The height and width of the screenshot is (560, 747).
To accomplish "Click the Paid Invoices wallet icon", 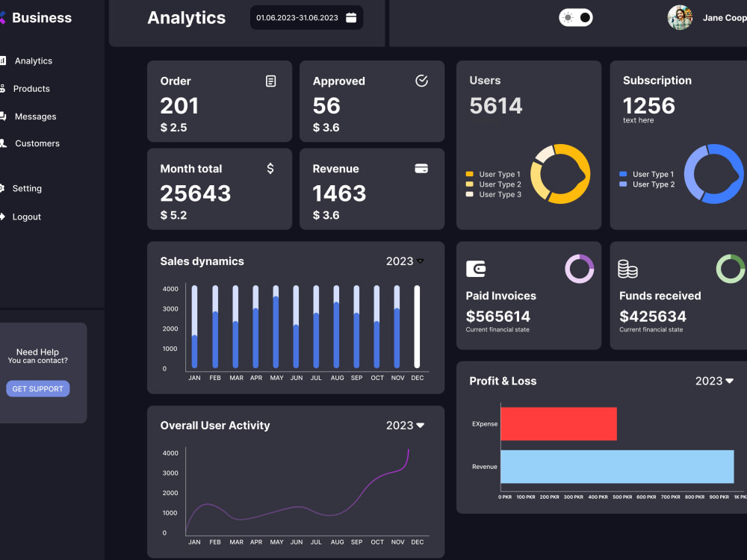I will (x=475, y=269).
